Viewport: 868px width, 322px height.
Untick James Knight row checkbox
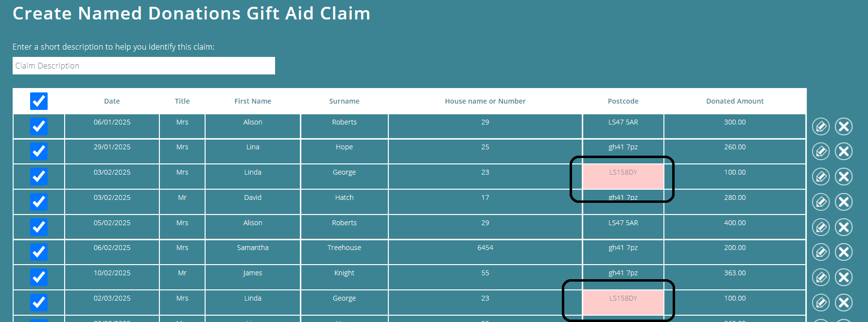pyautogui.click(x=39, y=277)
